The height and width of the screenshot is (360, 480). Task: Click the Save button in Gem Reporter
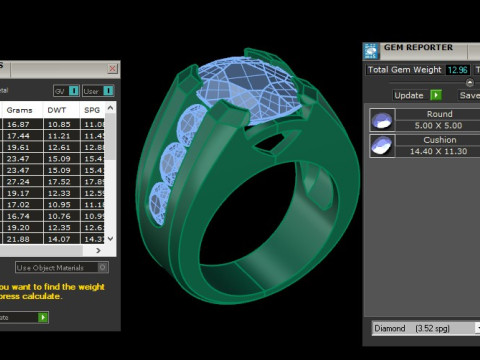pyautogui.click(x=470, y=95)
